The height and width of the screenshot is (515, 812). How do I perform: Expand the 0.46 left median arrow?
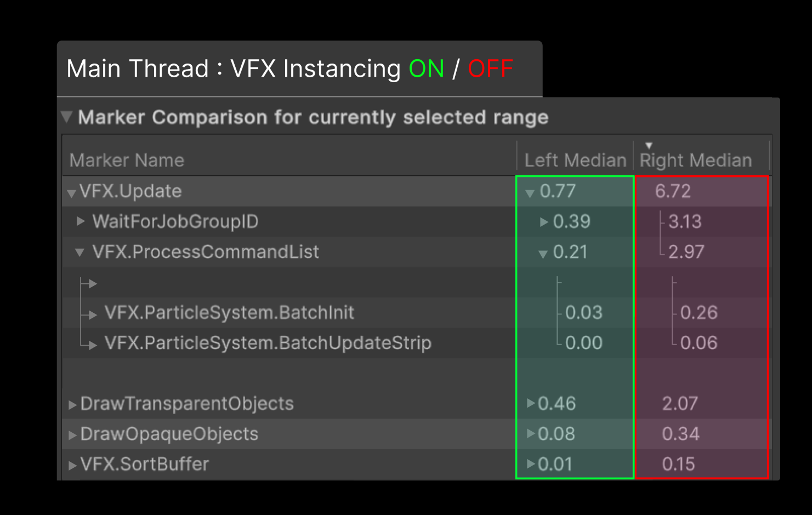(x=531, y=403)
